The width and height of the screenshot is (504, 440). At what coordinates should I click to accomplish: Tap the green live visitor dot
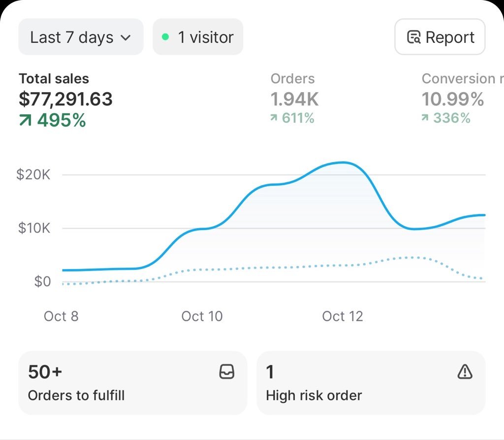coord(165,37)
